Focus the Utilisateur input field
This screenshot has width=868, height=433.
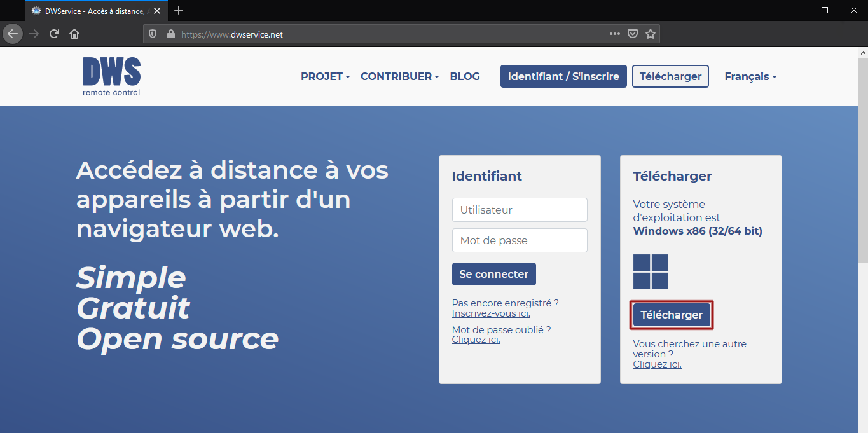[x=520, y=210]
